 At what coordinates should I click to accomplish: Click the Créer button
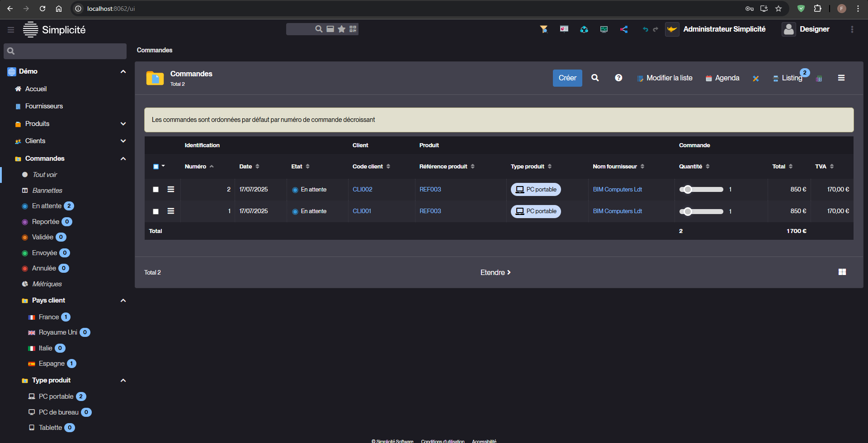click(567, 78)
